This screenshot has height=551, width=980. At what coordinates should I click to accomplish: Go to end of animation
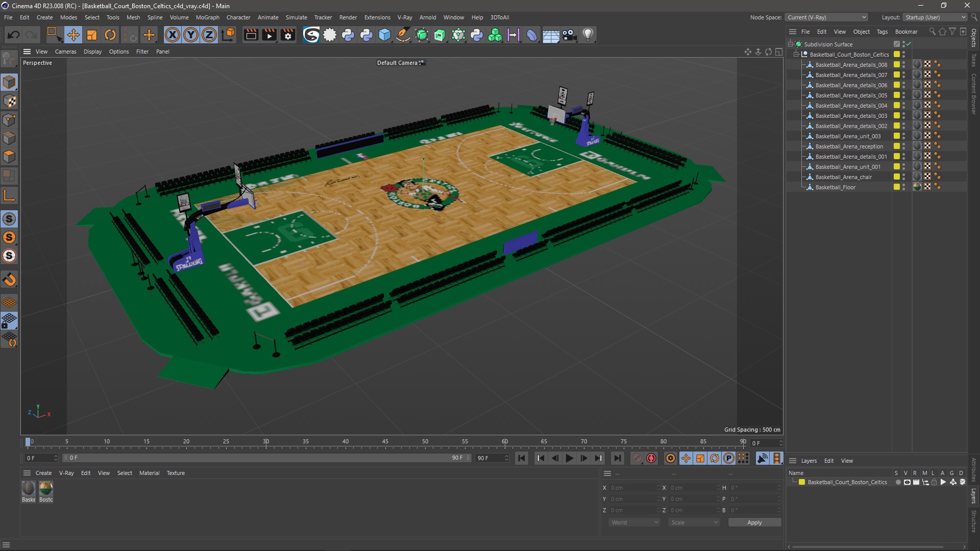617,458
